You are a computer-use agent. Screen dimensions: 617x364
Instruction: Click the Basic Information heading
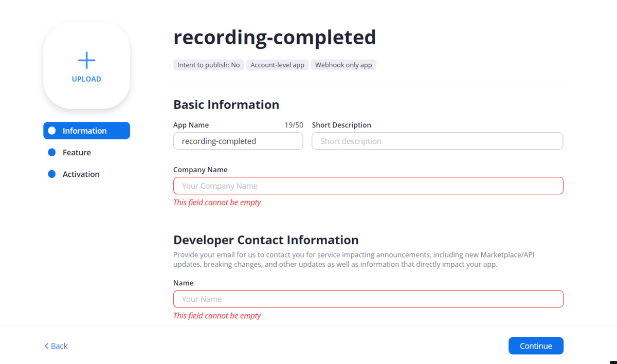pyautogui.click(x=226, y=104)
